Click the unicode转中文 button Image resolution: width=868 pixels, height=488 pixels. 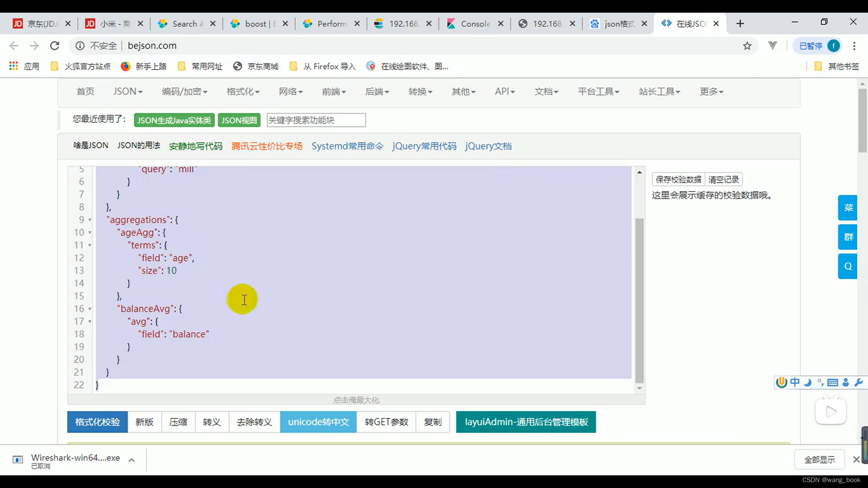318,422
